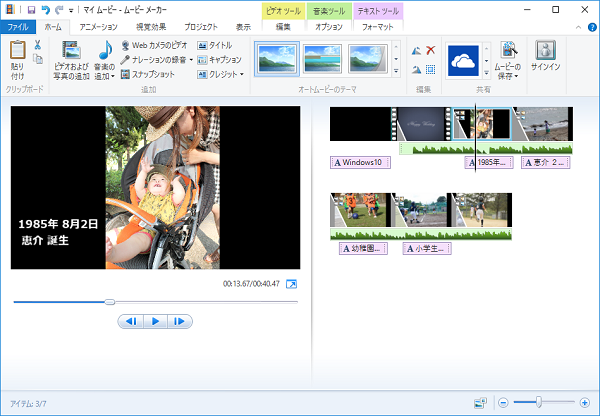Share the movie to OneDrive
Screen dimensions: 600x416
463,61
